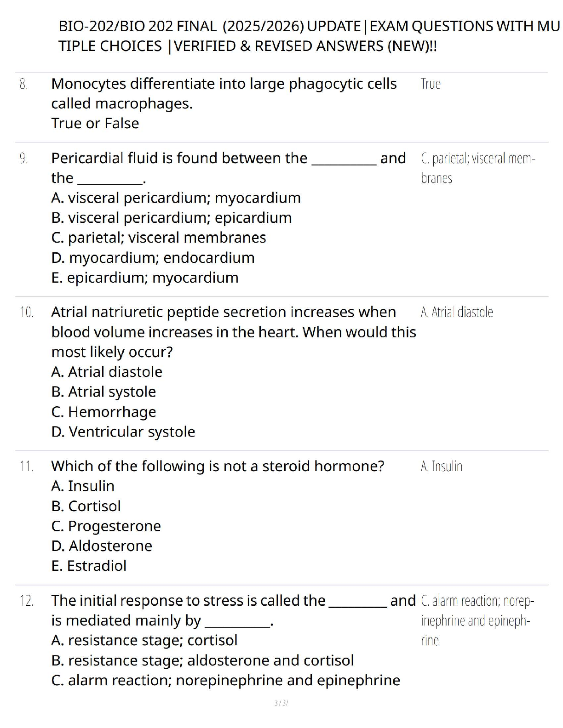This screenshot has height=728, width=563.
Task: Click question number 11
Action: coord(26,466)
